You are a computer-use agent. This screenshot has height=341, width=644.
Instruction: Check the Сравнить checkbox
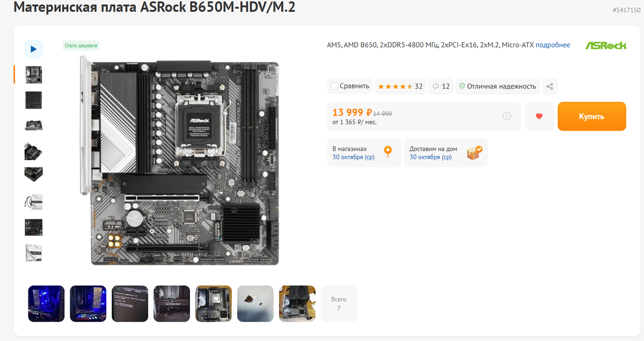(x=334, y=86)
